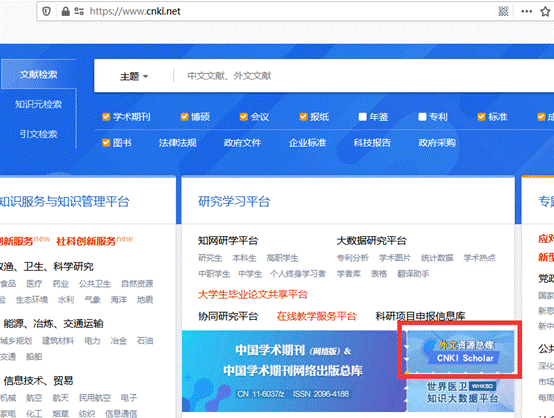Viewport: 554px width, 418px height.
Task: Click the cnki.net URL address field
Action: 135,11
